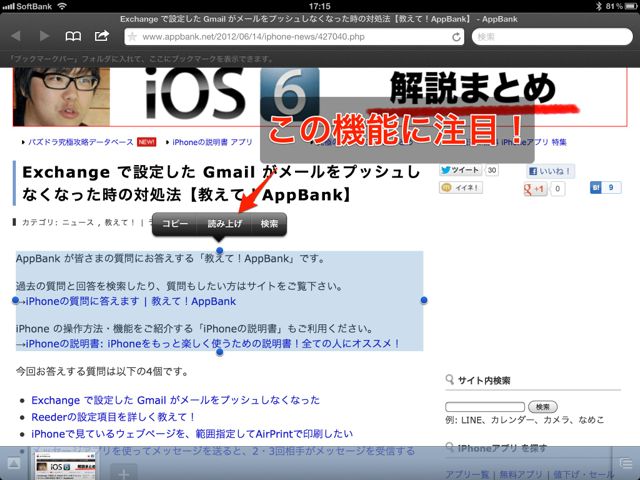Grab the right-side selection handle dot
Viewport: 640px width, 480px height.
point(424,300)
